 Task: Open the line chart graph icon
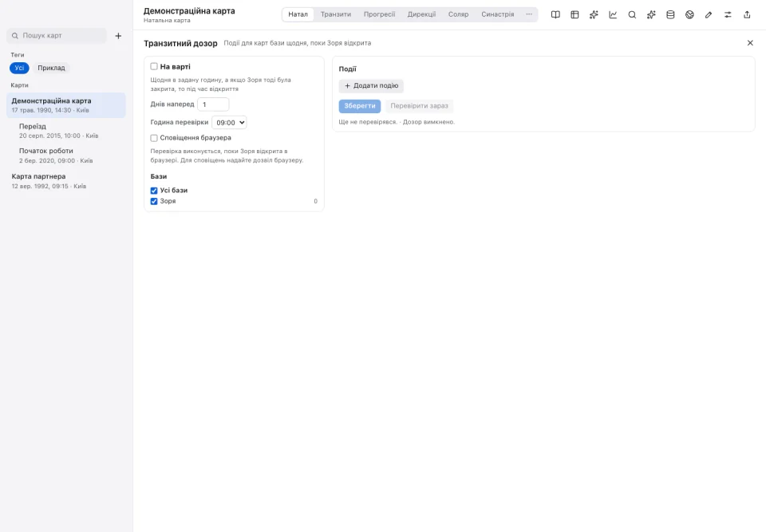click(613, 14)
